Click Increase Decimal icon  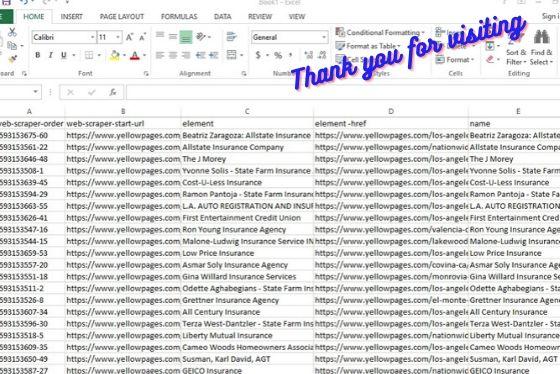click(x=309, y=55)
